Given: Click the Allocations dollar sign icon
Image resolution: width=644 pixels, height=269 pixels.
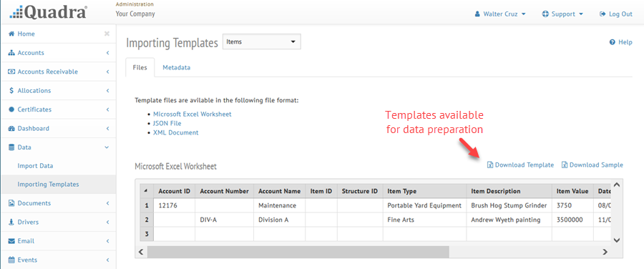Looking at the screenshot, I should click(11, 91).
